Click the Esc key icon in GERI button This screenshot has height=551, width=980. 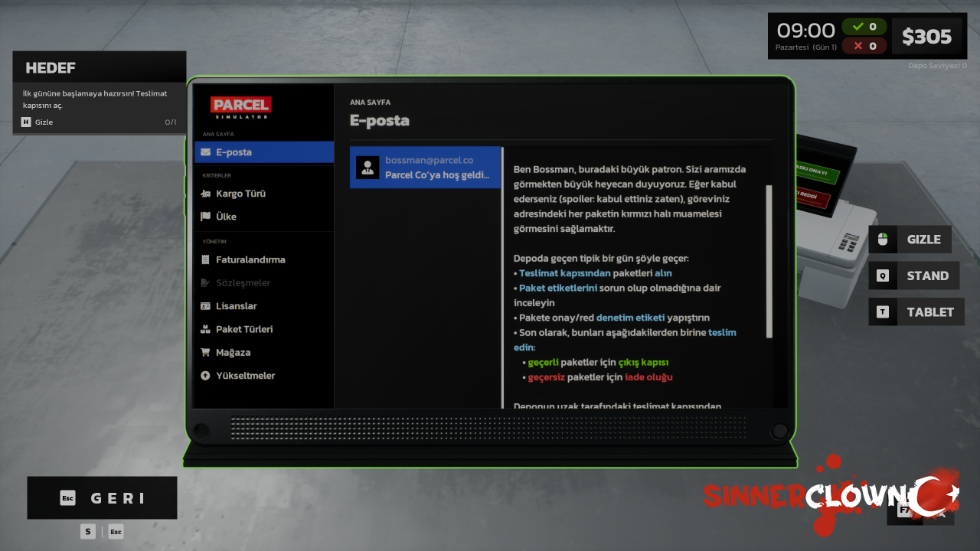click(x=67, y=498)
